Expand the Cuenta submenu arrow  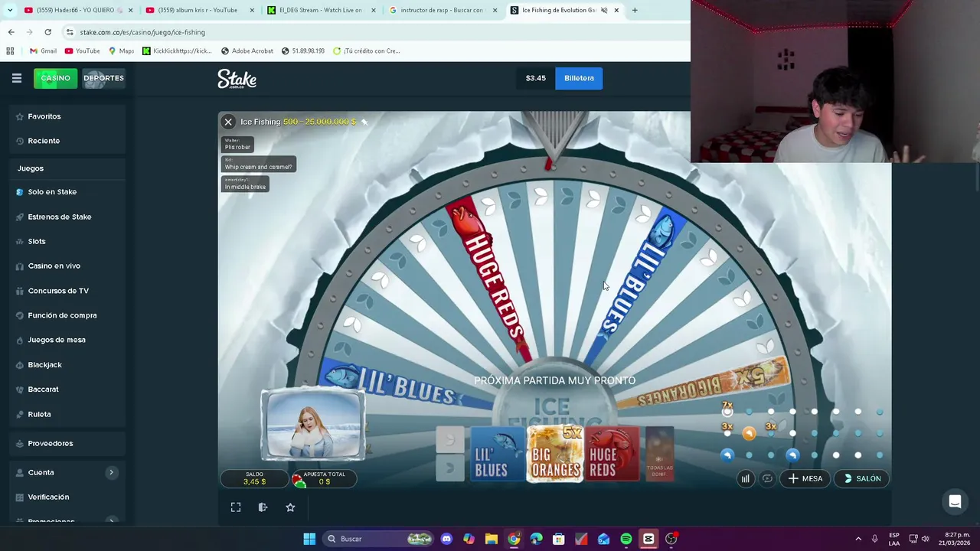pos(111,472)
